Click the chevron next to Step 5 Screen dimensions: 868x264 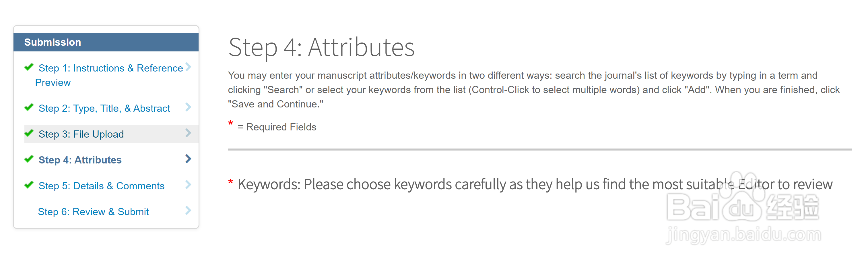(x=188, y=185)
